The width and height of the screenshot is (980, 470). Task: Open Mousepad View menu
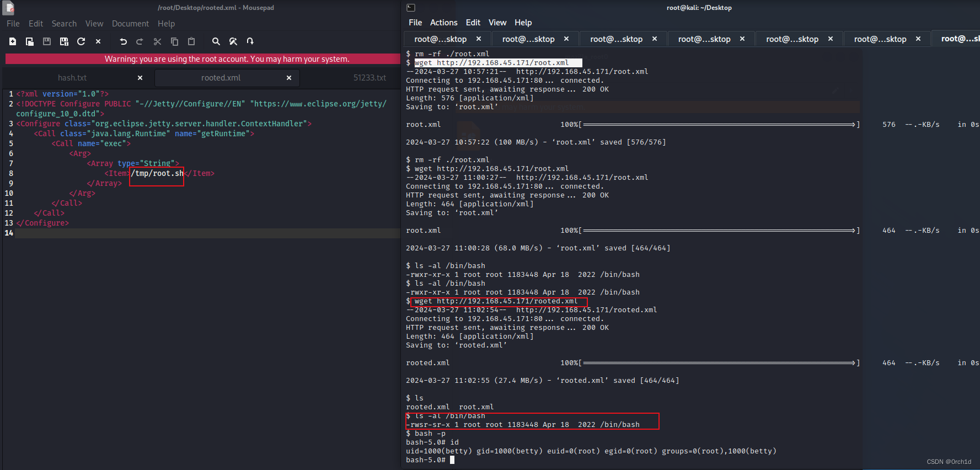tap(94, 24)
